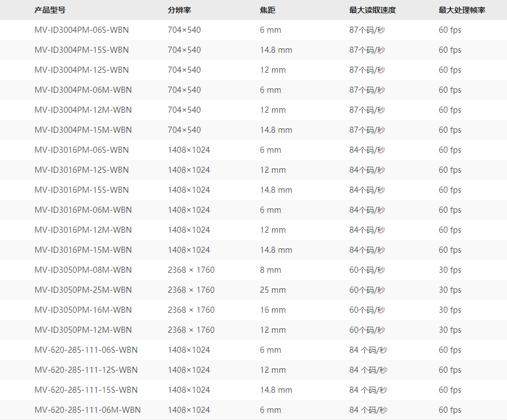Click the 16 mm focal length value
Viewport: 507px width, 420px height.
[273, 310]
